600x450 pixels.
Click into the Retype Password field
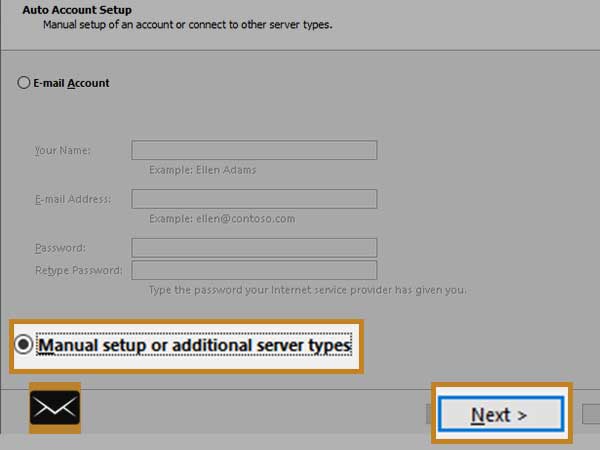tap(254, 270)
